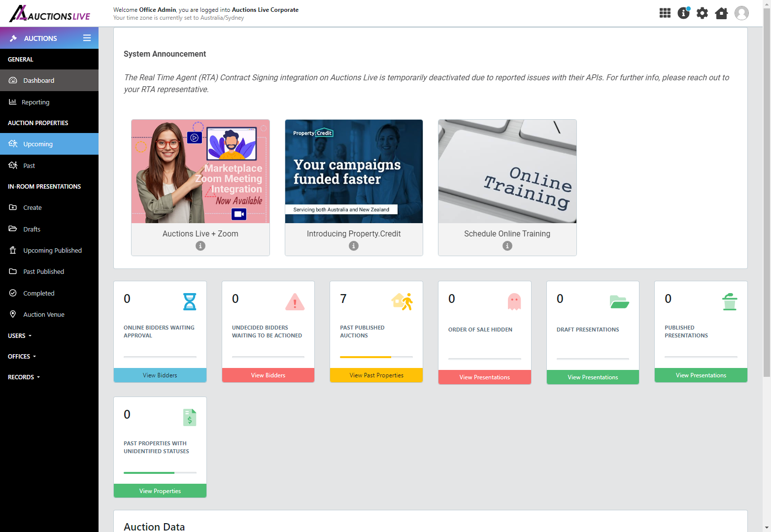The height and width of the screenshot is (532, 771).
Task: Click the gavel icon beside AUCTIONS
Action: coord(13,38)
